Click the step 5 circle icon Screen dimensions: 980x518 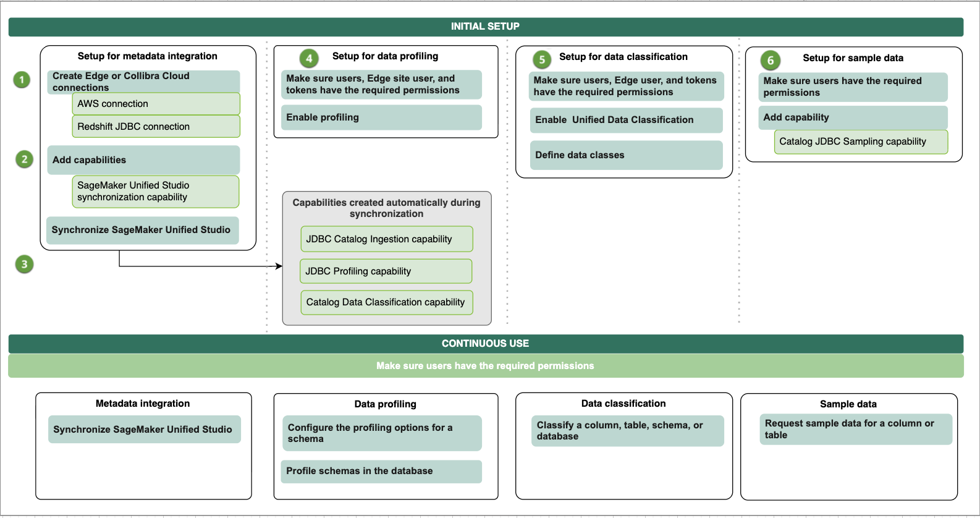tap(542, 60)
